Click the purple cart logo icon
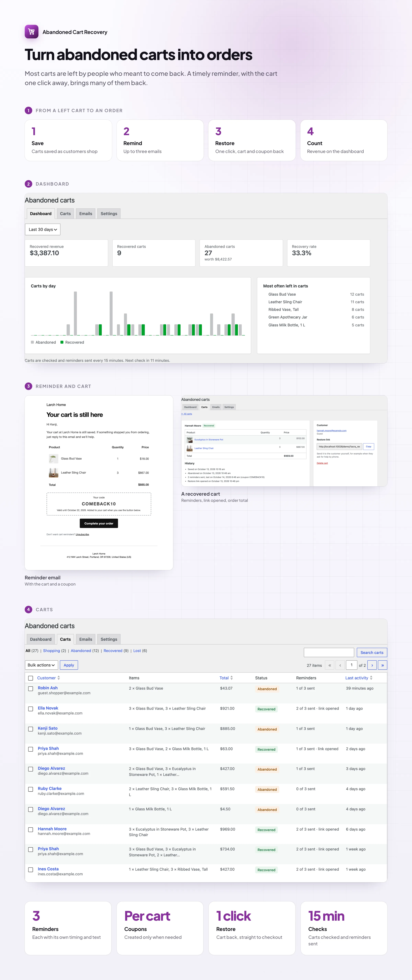412x980 pixels. point(32,32)
